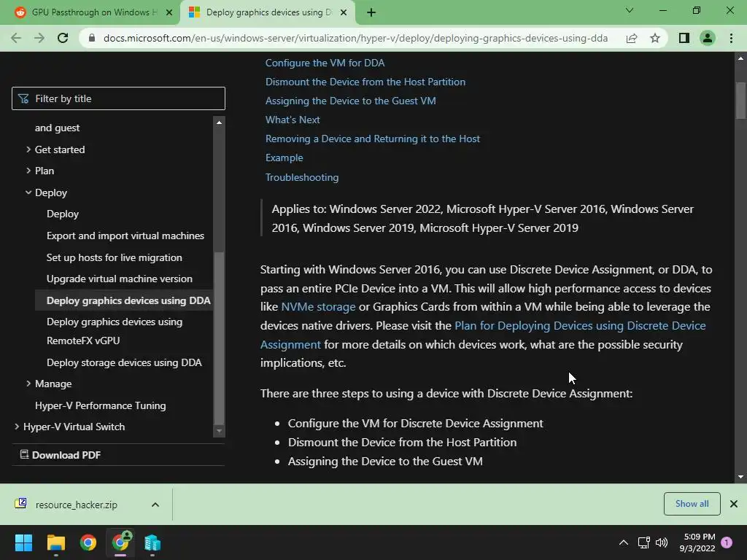Go back to the previous page
Image resolution: width=747 pixels, height=560 pixels.
(x=16, y=38)
